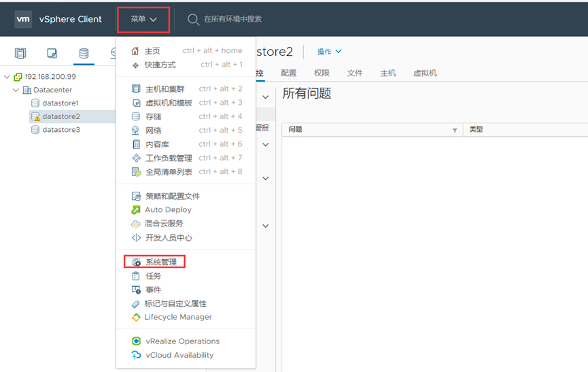This screenshot has height=372, width=588.
Task: Click the VMware vm logo
Action: tap(23, 19)
